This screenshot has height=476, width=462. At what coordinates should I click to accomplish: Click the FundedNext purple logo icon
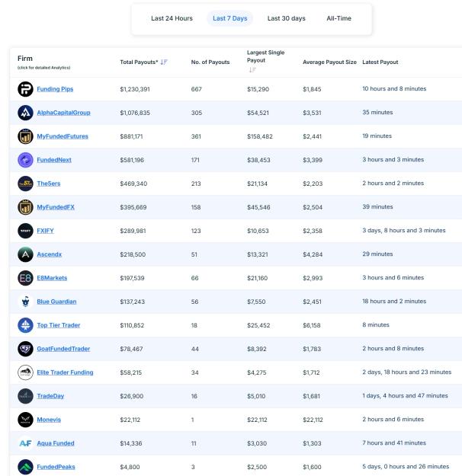(25, 160)
